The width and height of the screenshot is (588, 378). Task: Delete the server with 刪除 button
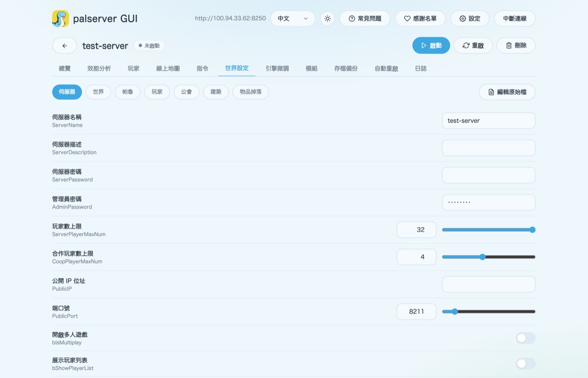coord(516,45)
